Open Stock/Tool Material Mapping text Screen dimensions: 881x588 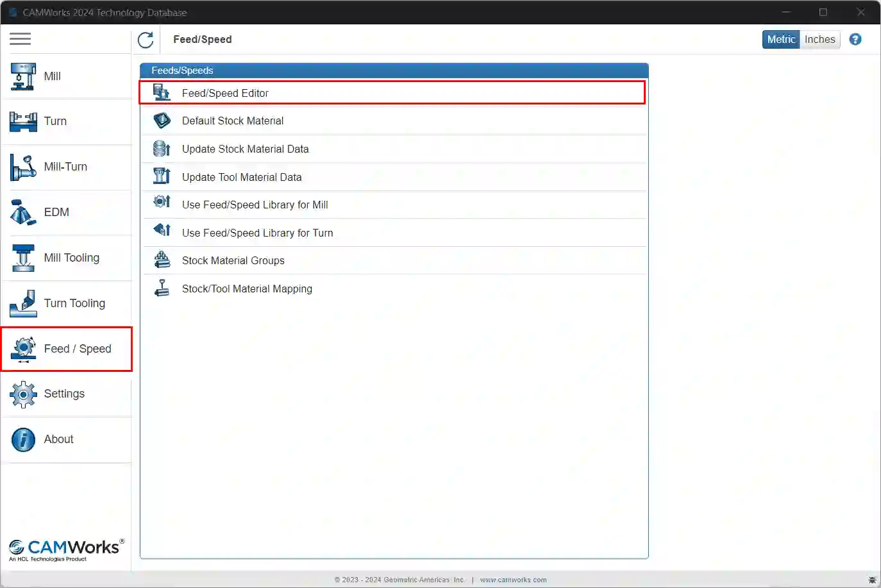pos(247,289)
